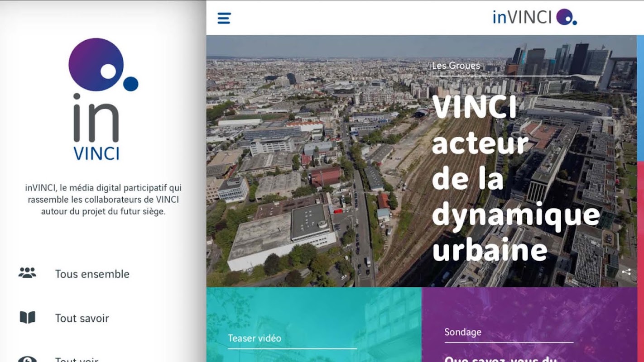
Task: Open the VINCI acteur de la dynamique urbaine headline
Action: click(516, 178)
